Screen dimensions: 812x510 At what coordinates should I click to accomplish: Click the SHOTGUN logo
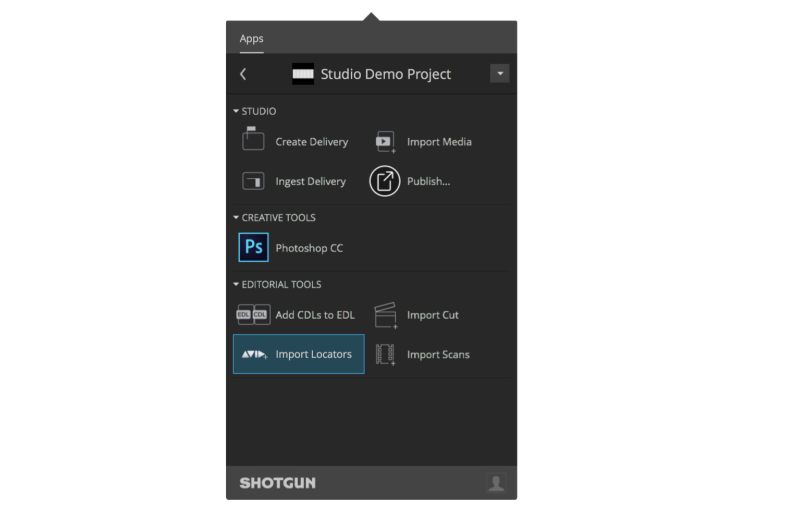coord(278,483)
